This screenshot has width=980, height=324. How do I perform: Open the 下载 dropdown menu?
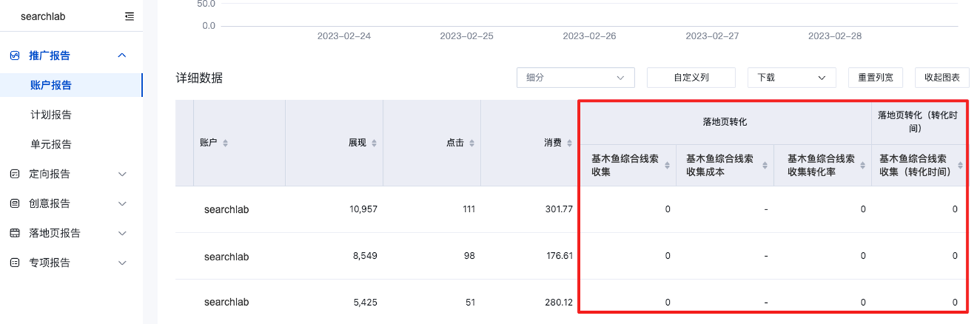792,78
